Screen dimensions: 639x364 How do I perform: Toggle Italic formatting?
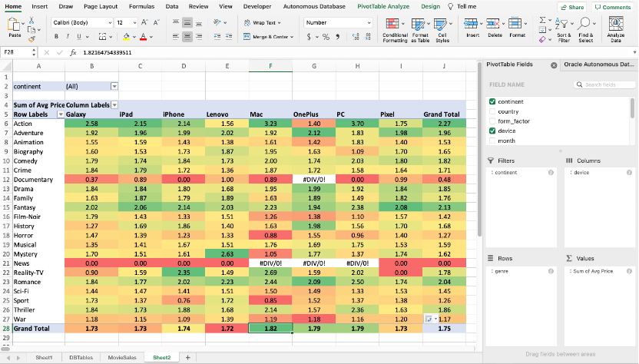68,37
